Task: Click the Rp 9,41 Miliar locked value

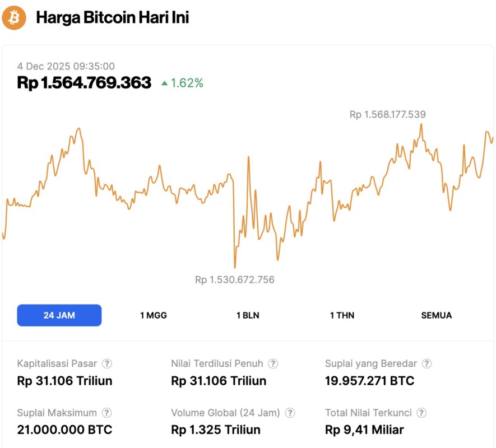Action: point(364,430)
